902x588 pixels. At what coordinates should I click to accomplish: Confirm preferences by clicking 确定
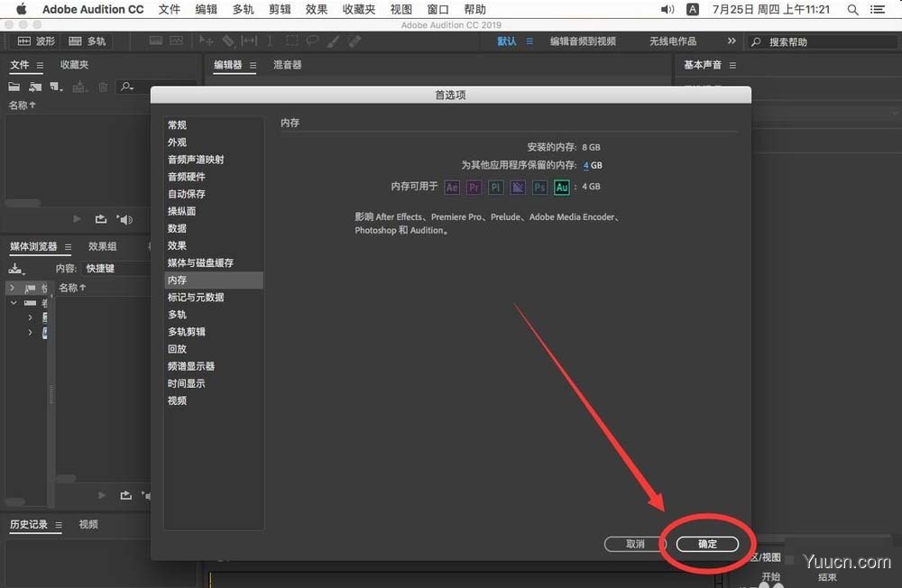(x=708, y=544)
